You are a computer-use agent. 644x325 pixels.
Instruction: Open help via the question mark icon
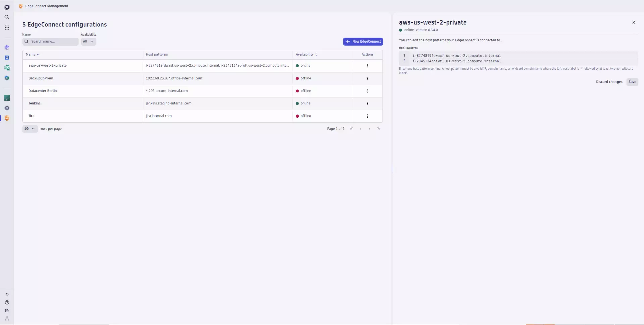pos(7,303)
